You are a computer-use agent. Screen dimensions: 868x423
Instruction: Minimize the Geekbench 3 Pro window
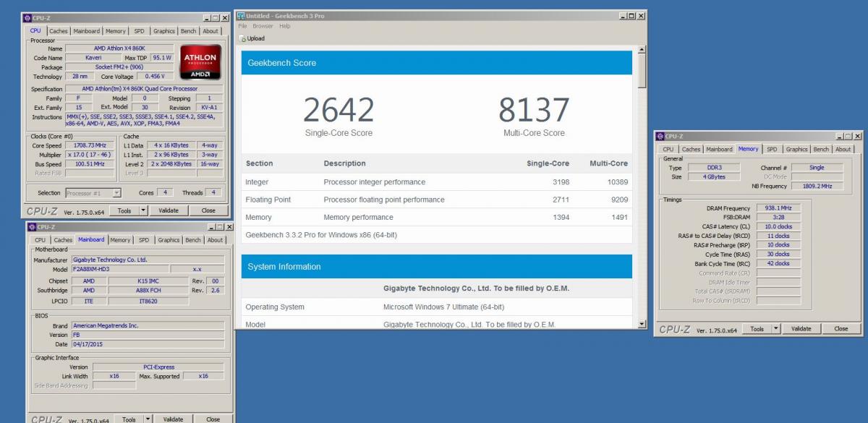pos(624,16)
